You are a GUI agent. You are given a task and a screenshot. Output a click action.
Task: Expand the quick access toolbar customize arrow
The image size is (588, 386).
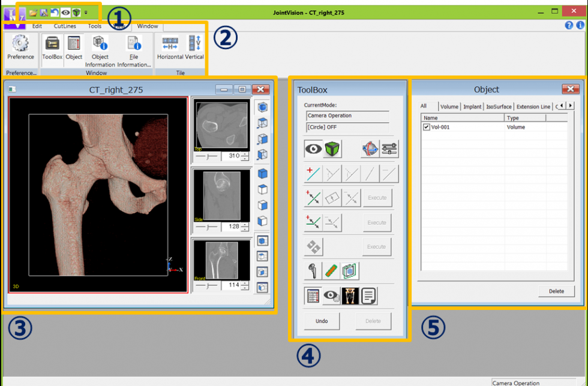coord(86,13)
